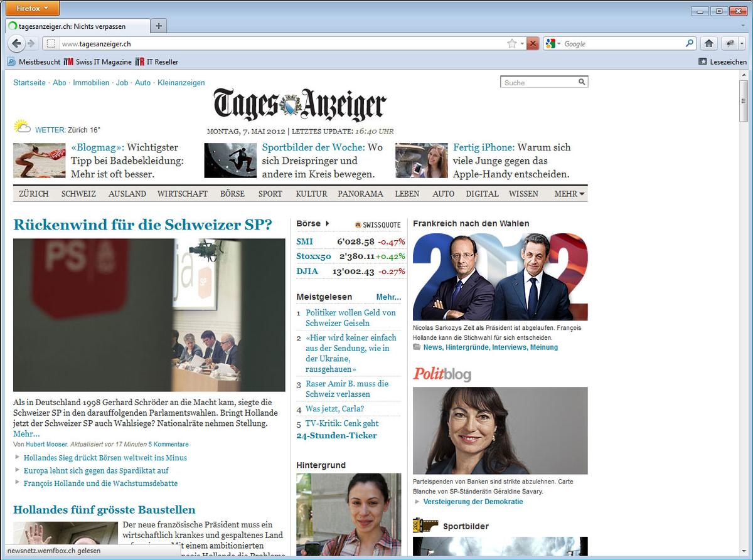Open the IT Reseller bookmark
Image resolution: width=753 pixels, height=560 pixels.
(157, 61)
